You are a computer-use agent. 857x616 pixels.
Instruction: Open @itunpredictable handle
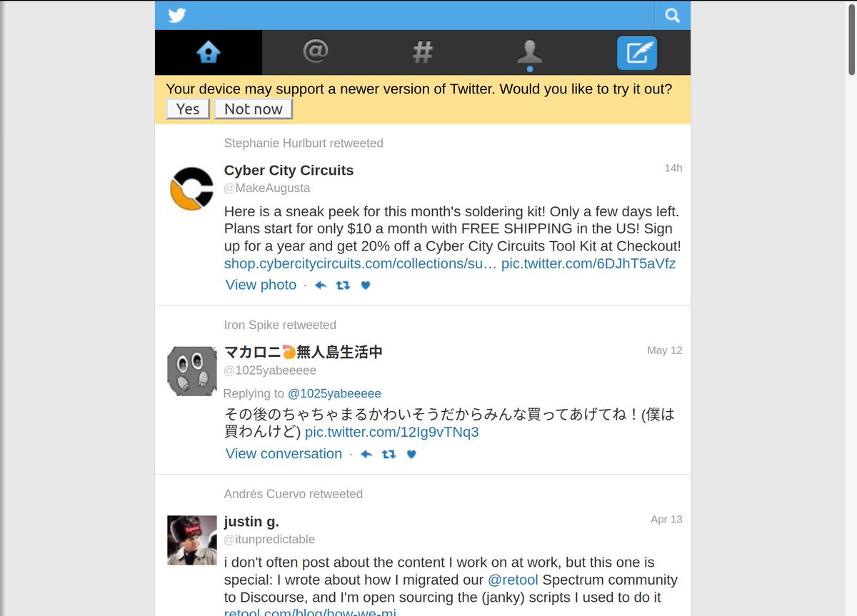point(269,540)
